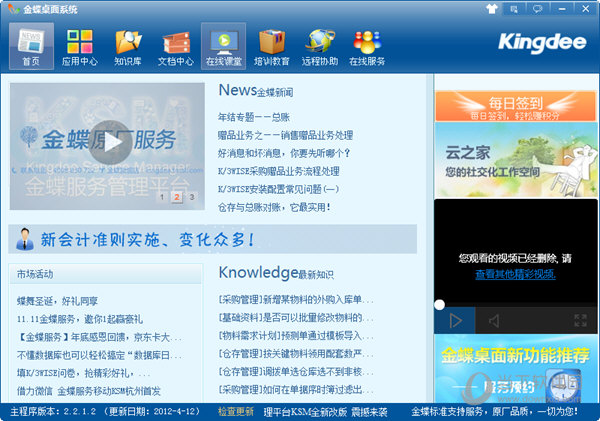The height and width of the screenshot is (421, 600).
Task: Click 检查更新 check for updates
Action: pos(236,411)
